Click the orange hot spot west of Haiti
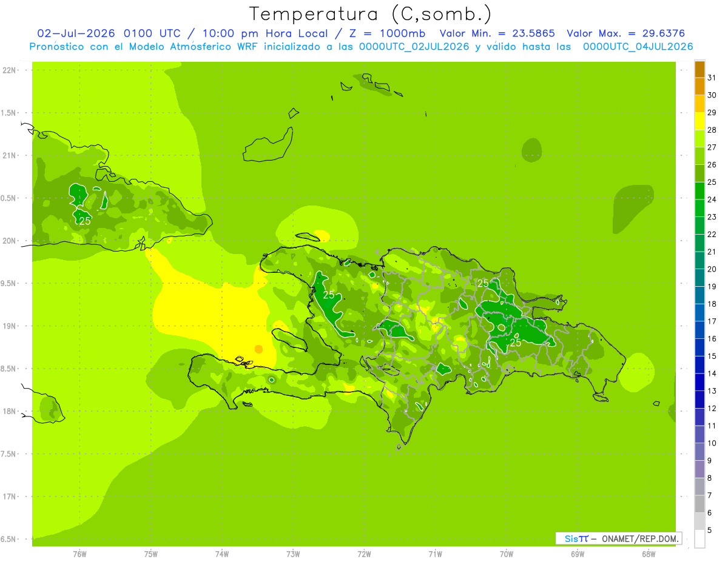Viewport: 728px width, 562px height. point(259,349)
